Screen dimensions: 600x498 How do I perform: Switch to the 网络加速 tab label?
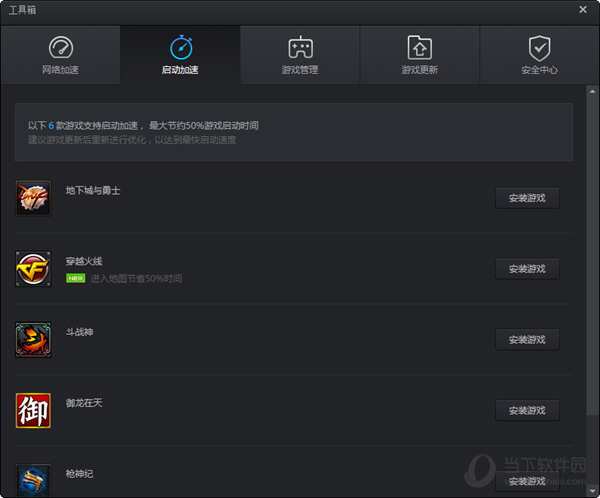click(60, 70)
